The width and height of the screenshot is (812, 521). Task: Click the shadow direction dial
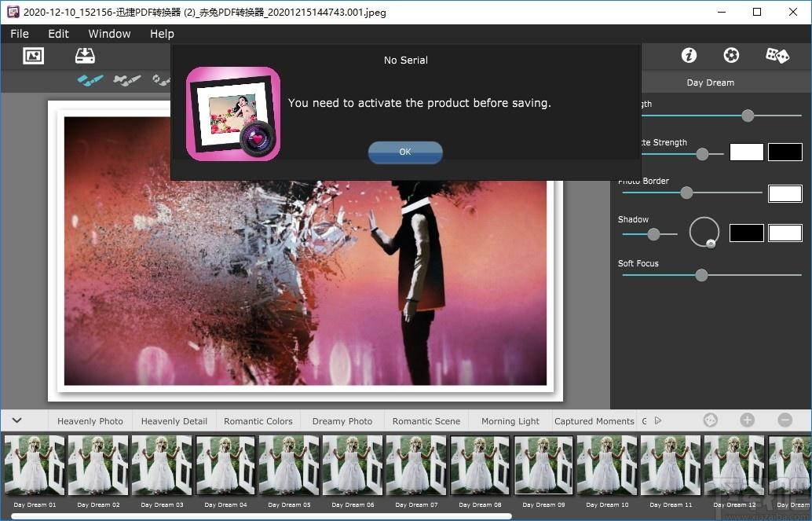pyautogui.click(x=704, y=232)
